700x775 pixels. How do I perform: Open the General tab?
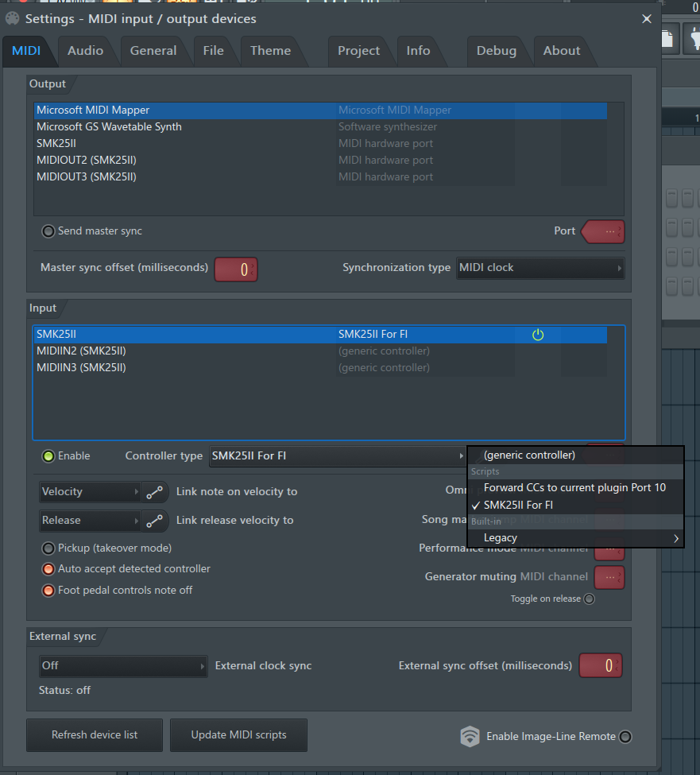pos(153,50)
